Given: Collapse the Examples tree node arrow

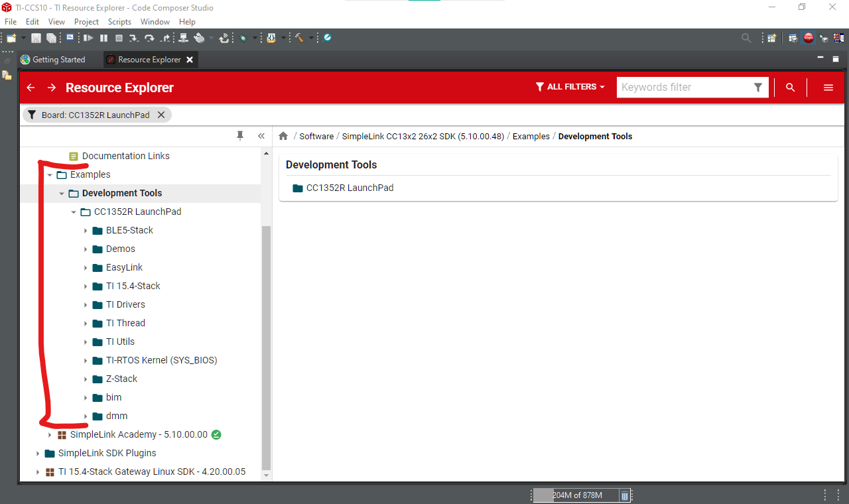Looking at the screenshot, I should tap(50, 175).
